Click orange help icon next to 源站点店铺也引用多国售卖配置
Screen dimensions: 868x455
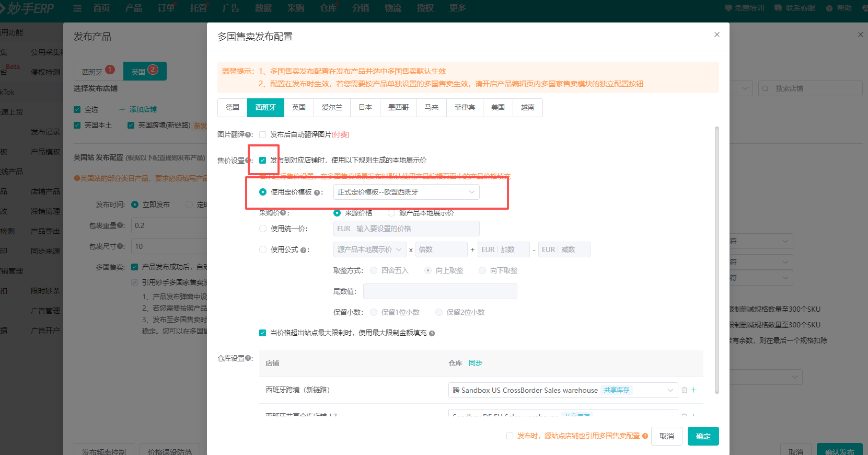pos(645,436)
